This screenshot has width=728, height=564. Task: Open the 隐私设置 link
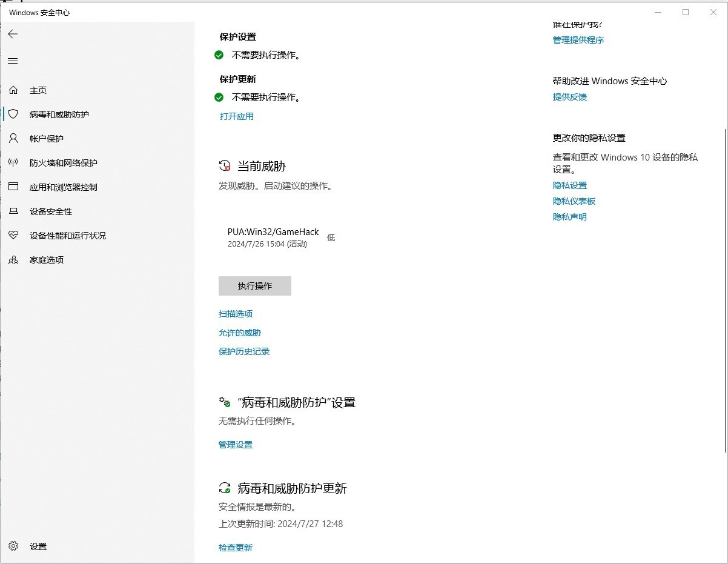(570, 185)
